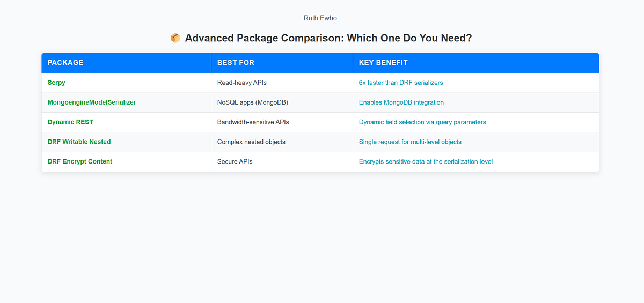The image size is (644, 303).
Task: Click the "Encrypts sensitive data" benefit text
Action: tap(426, 161)
